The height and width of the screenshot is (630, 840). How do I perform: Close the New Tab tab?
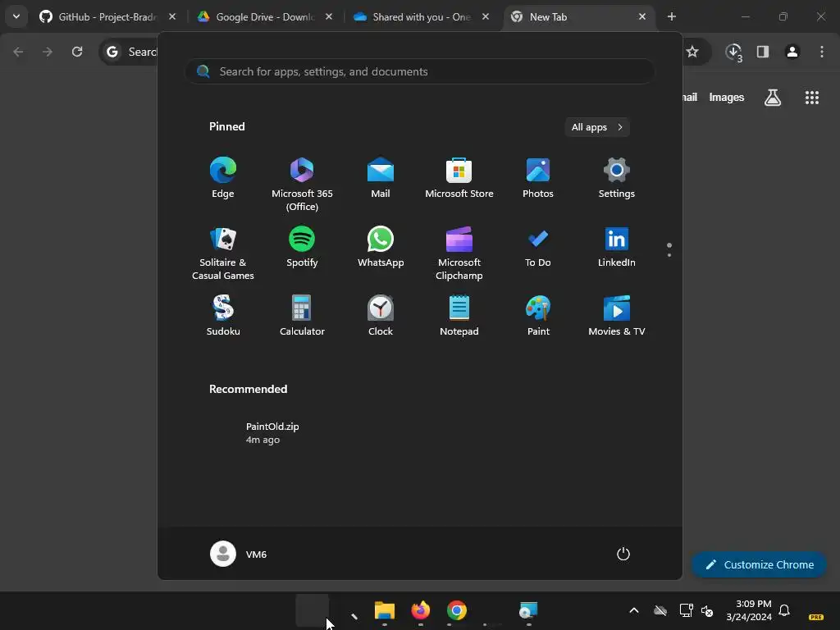(641, 17)
